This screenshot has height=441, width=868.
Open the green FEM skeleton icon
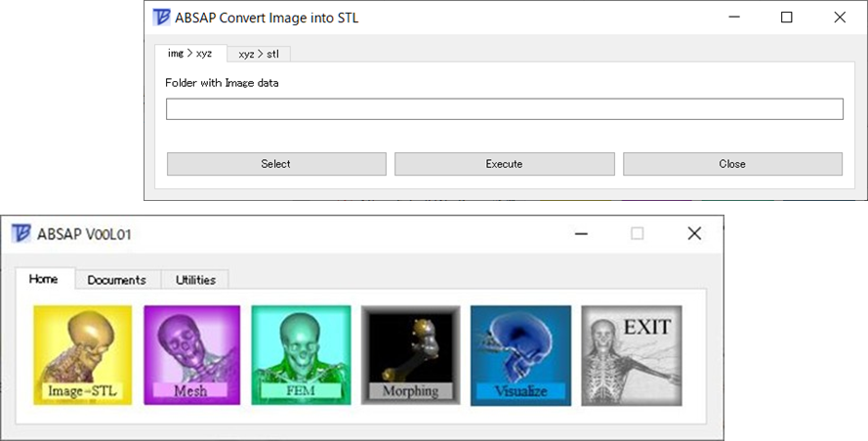(x=301, y=355)
